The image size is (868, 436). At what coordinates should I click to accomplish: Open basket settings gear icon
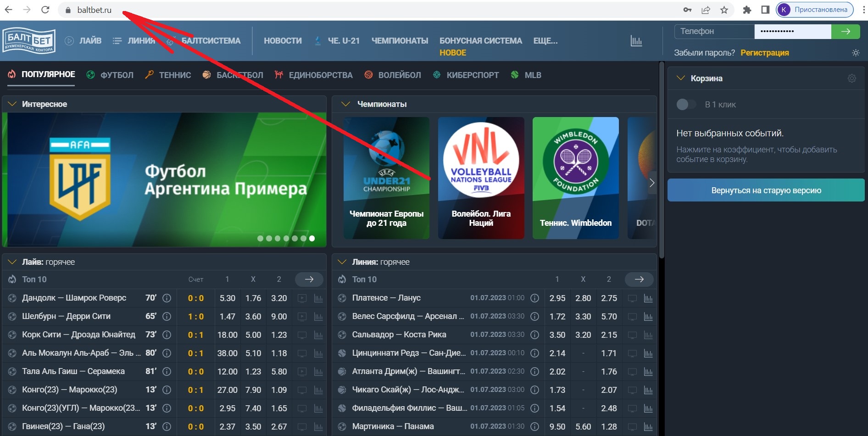(x=852, y=78)
